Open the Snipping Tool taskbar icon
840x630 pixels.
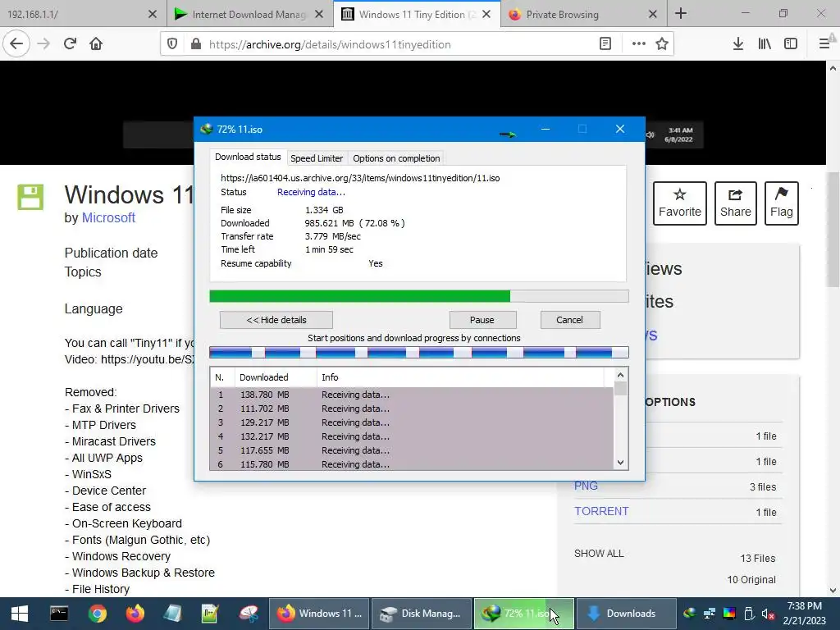click(249, 614)
